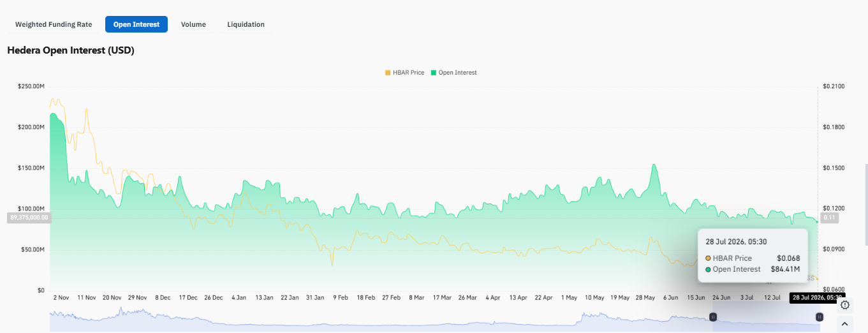The height and width of the screenshot is (333, 868).
Task: Click the scroll-to-top chevron button
Action: [x=845, y=324]
